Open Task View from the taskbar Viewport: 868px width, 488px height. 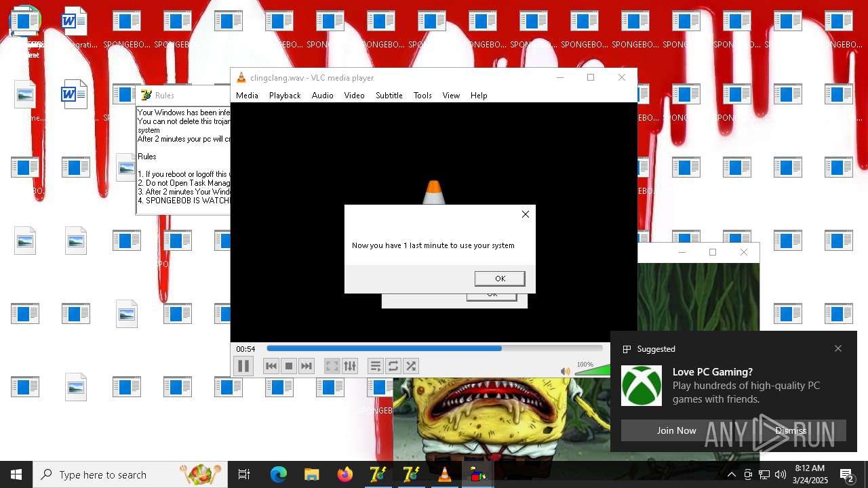pos(244,474)
